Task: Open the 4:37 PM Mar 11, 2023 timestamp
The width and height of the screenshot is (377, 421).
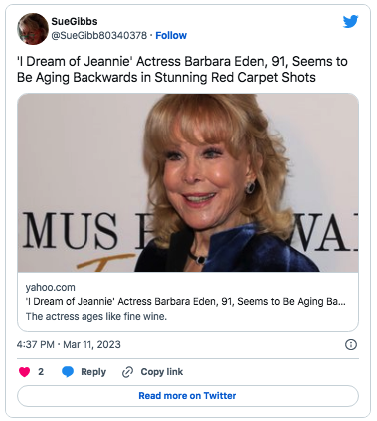Action: [69, 344]
